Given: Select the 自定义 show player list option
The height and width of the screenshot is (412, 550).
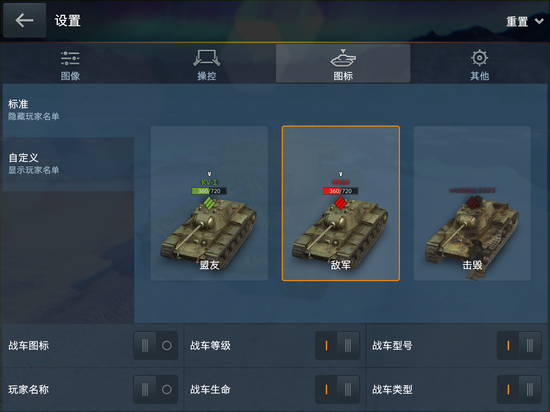Looking at the screenshot, I should (68, 164).
